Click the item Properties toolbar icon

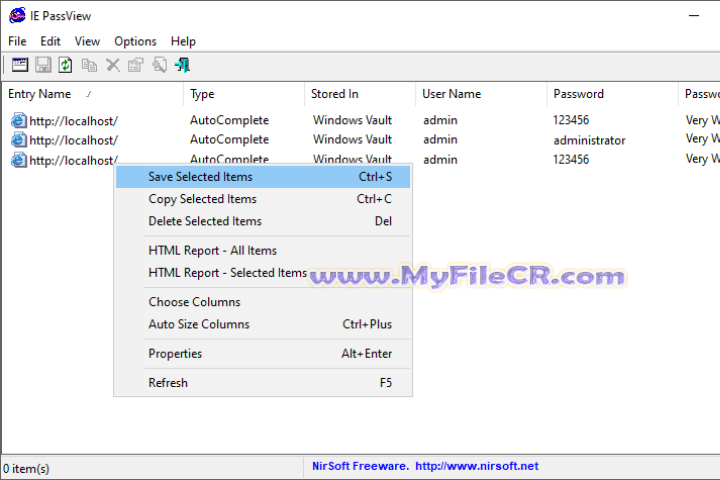point(136,65)
